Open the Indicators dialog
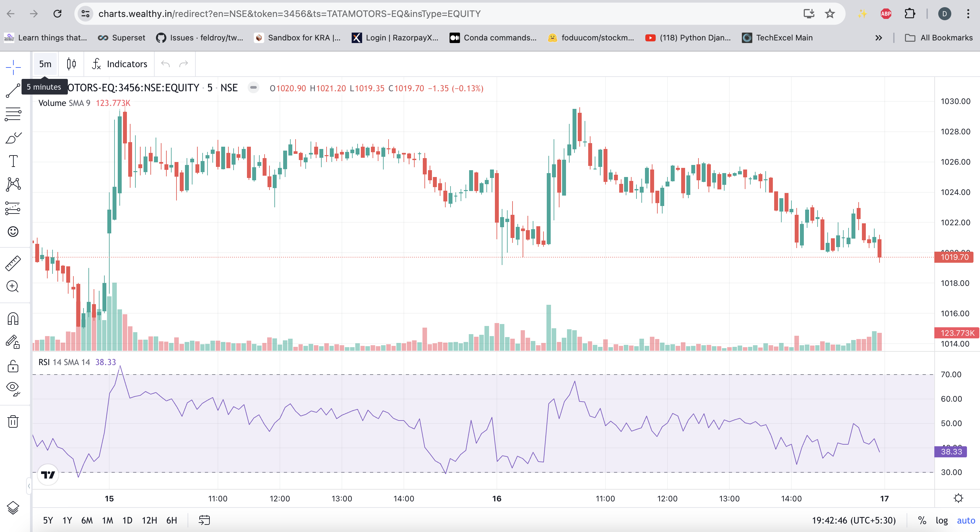Image resolution: width=980 pixels, height=532 pixels. click(119, 64)
